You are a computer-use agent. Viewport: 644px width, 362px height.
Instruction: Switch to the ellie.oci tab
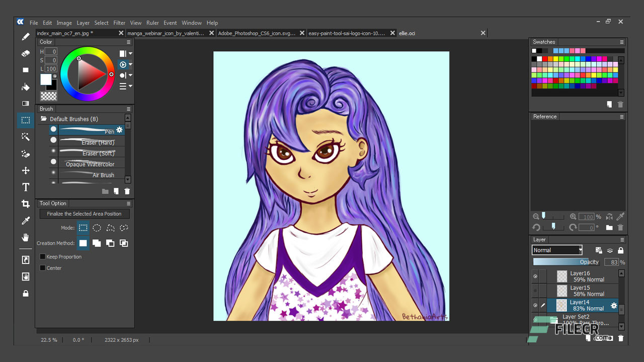pos(407,33)
